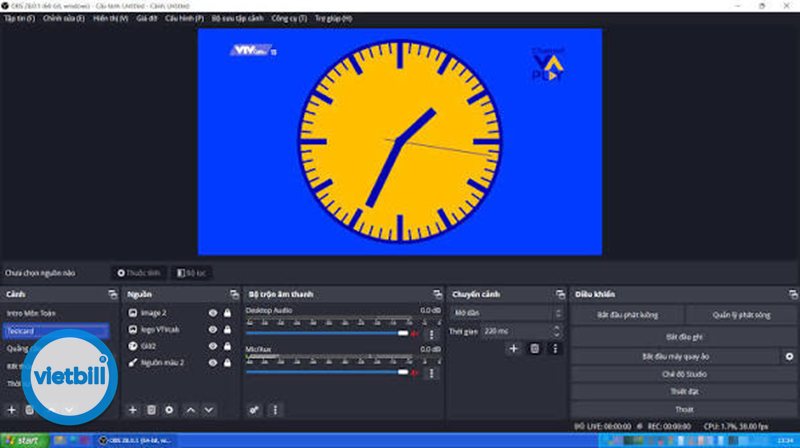Add a transition with plus icon in Chuyển cảnh
The image size is (800, 448).
tap(513, 349)
